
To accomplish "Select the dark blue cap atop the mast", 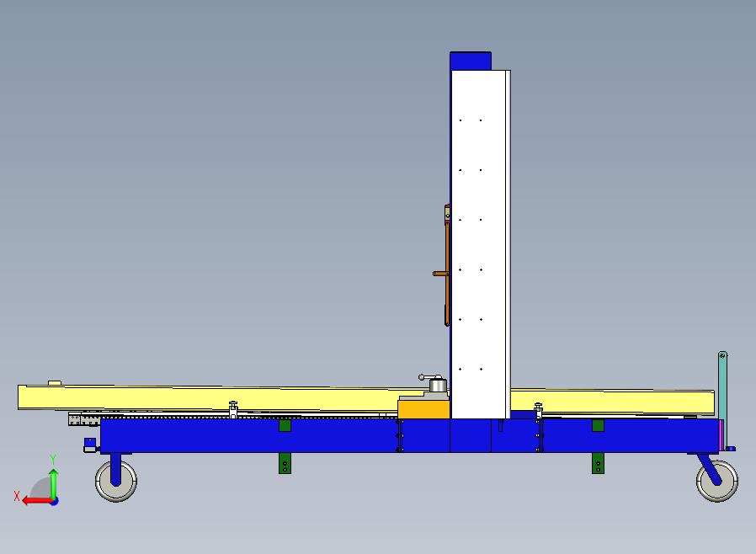I will 470,59.
